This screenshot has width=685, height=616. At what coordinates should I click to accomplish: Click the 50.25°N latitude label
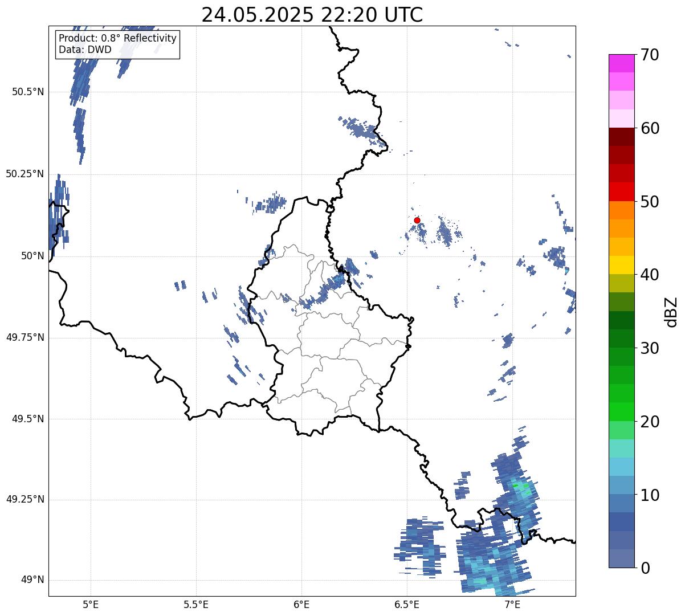25,174
